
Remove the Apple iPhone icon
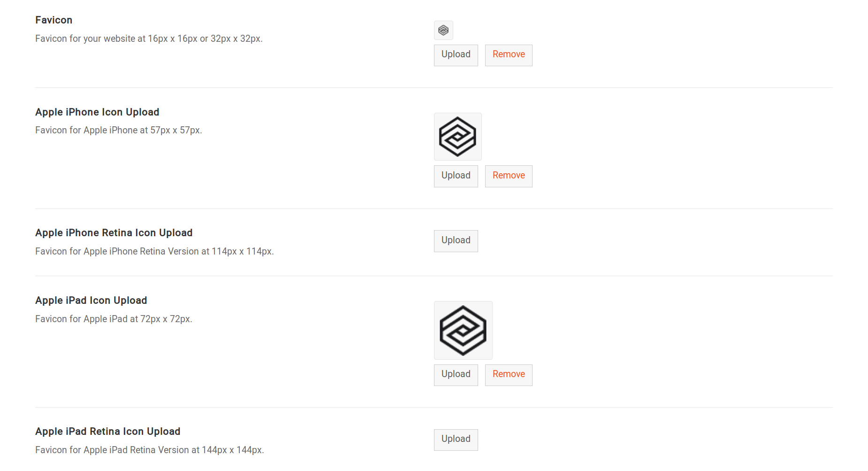pos(509,176)
